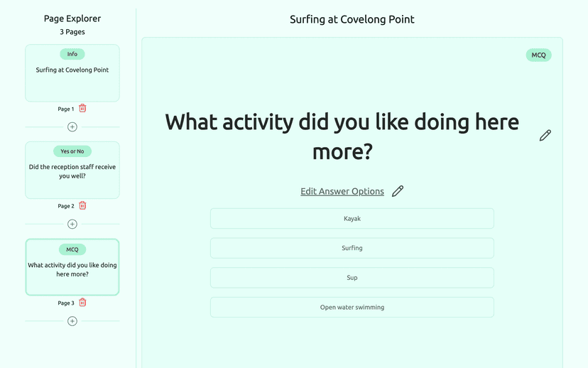Click the question heading text
The height and width of the screenshot is (368, 588).
342,136
